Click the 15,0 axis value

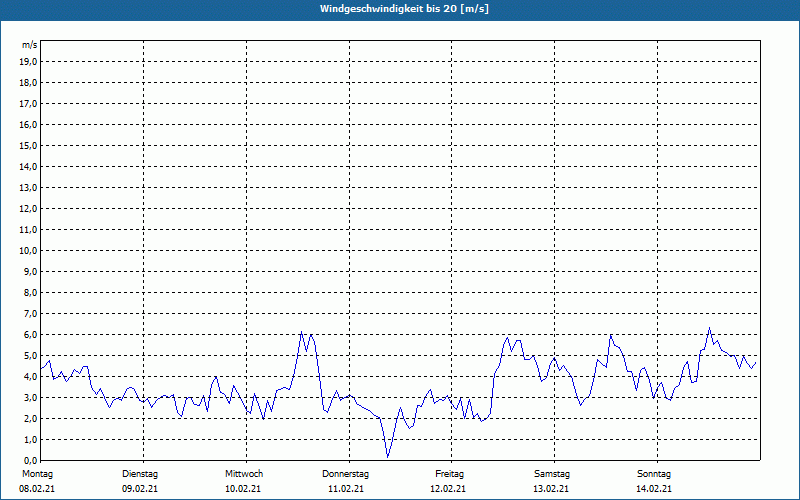tap(28, 145)
